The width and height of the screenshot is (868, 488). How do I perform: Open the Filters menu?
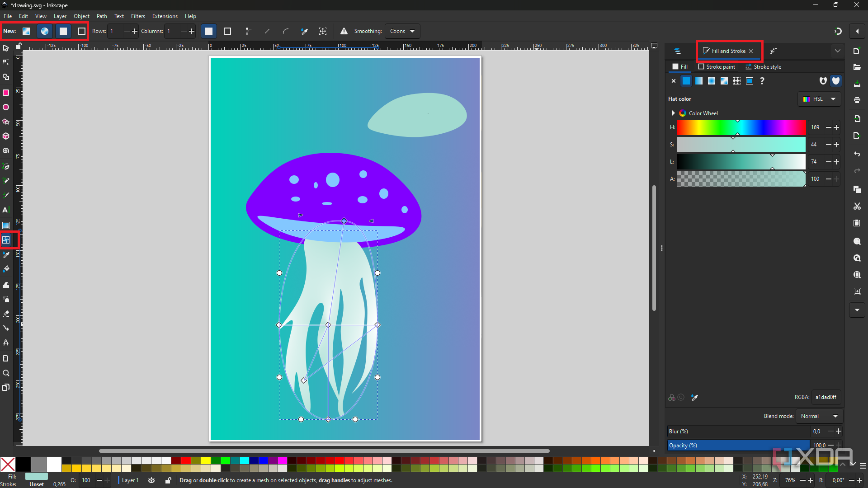(x=138, y=16)
